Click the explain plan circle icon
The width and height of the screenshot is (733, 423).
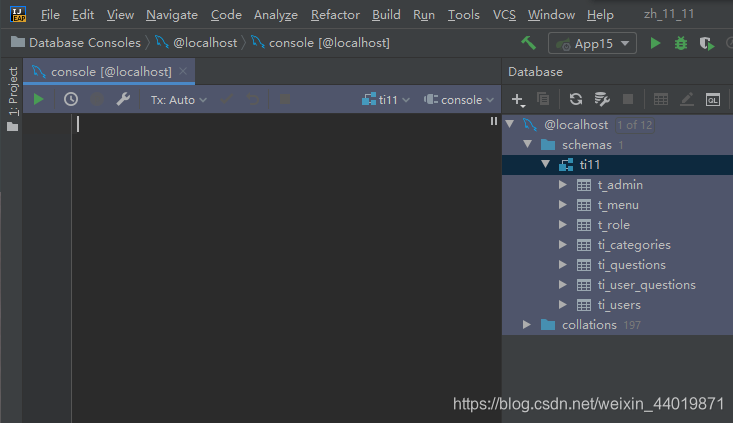click(x=97, y=99)
